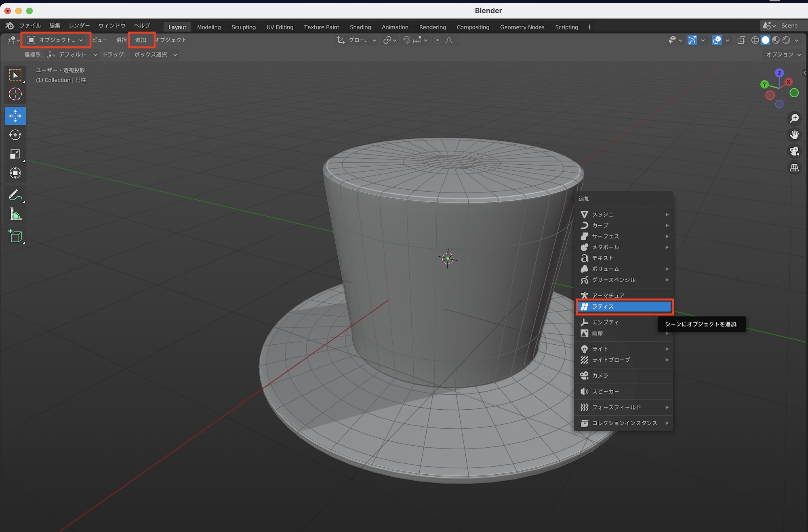Select the Rotate tool
Viewport: 808px width, 532px height.
pyautogui.click(x=15, y=135)
